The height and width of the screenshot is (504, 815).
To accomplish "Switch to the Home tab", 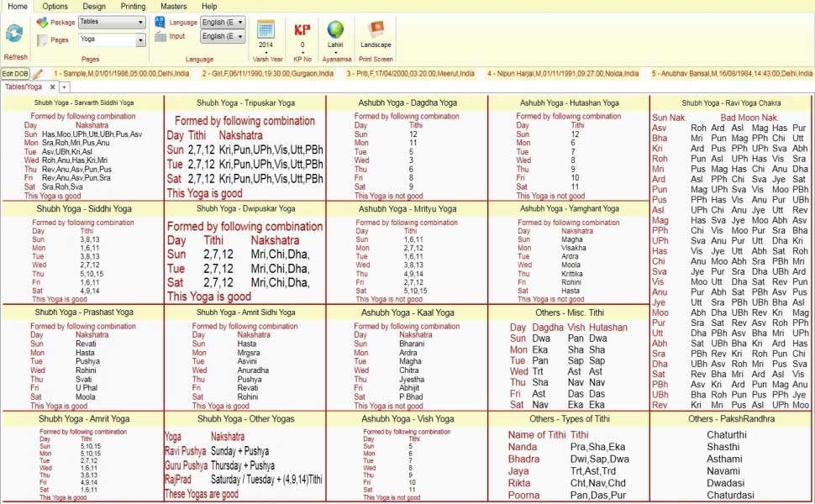I will tap(18, 6).
